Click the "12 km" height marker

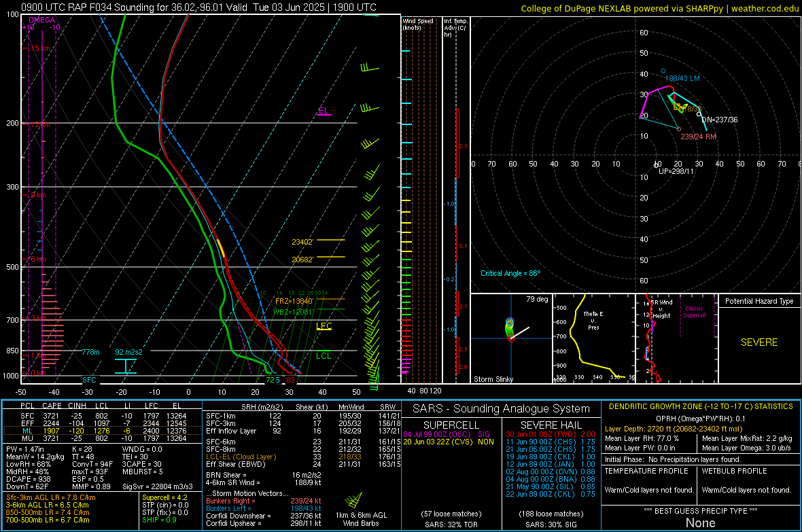pyautogui.click(x=40, y=125)
